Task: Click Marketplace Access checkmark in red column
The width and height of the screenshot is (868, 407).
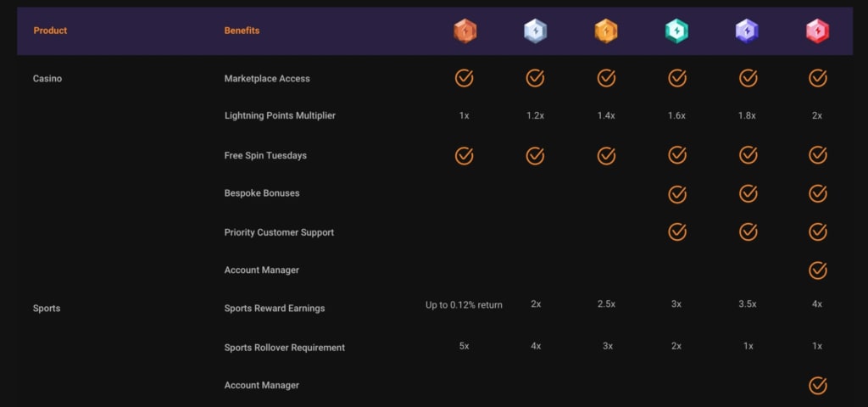Action: coord(818,78)
